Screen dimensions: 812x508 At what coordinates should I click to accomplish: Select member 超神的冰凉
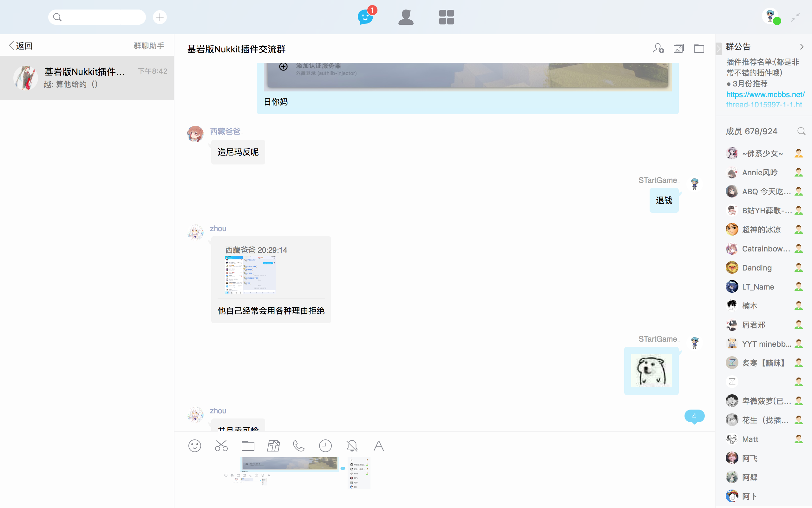(x=764, y=230)
